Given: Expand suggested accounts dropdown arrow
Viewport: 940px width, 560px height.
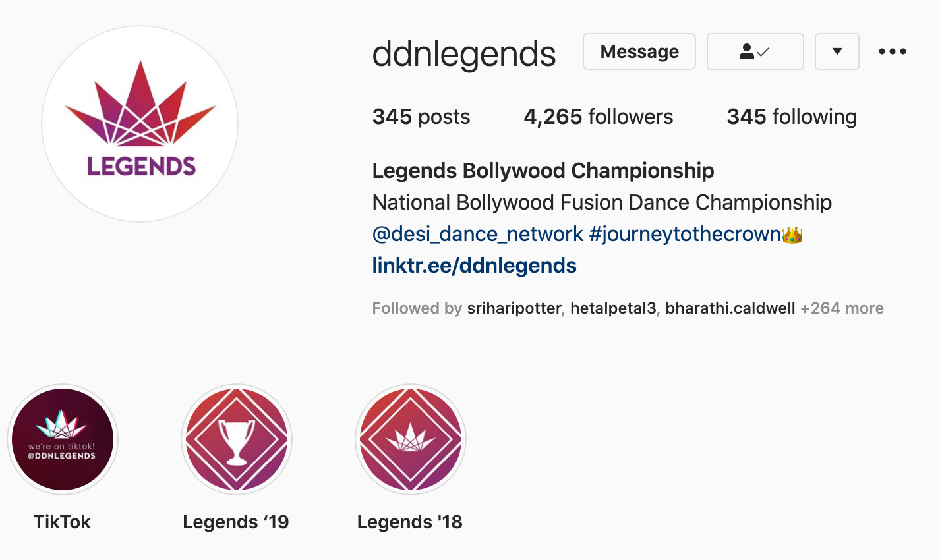Looking at the screenshot, I should pos(837,51).
